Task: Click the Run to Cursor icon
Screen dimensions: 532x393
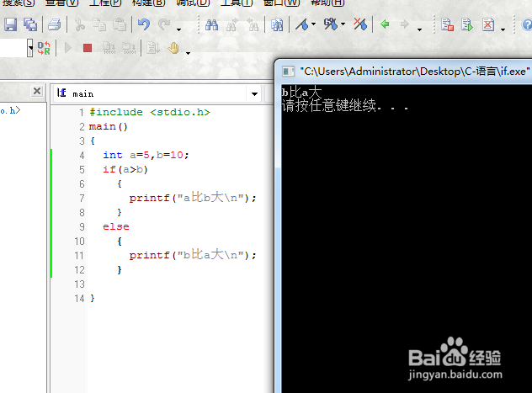Action: [153, 48]
